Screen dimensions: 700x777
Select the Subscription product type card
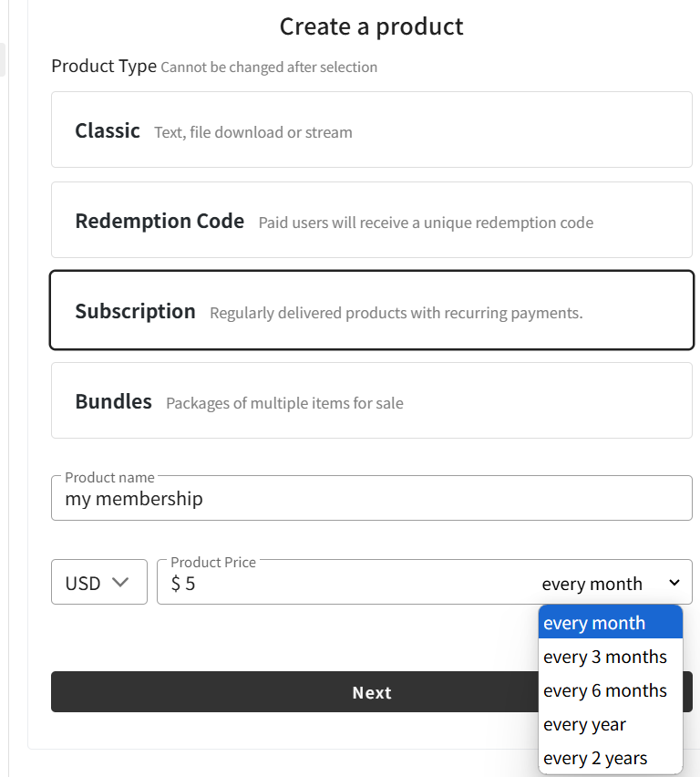(371, 310)
